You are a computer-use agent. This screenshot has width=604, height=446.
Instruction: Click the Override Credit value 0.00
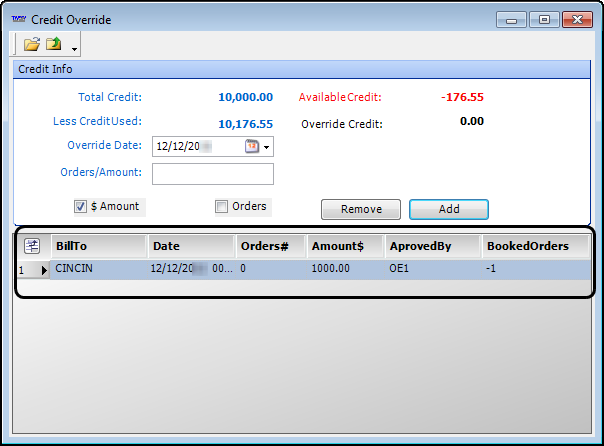(x=472, y=121)
